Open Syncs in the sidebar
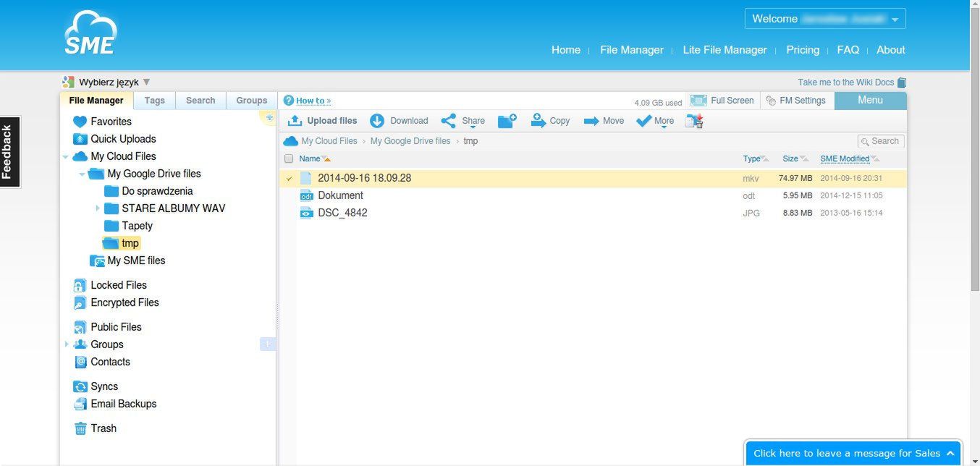This screenshot has width=980, height=466. click(96, 386)
